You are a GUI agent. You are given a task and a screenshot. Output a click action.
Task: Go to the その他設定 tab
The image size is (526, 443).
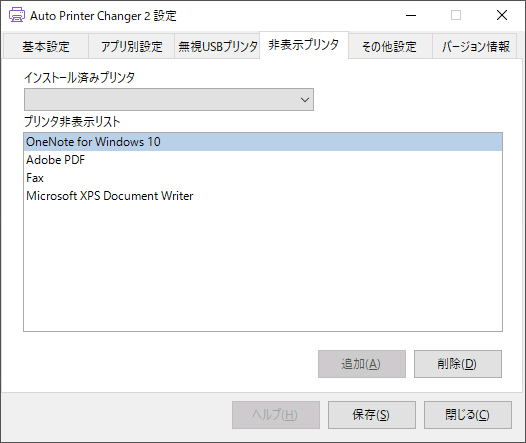coord(390,46)
